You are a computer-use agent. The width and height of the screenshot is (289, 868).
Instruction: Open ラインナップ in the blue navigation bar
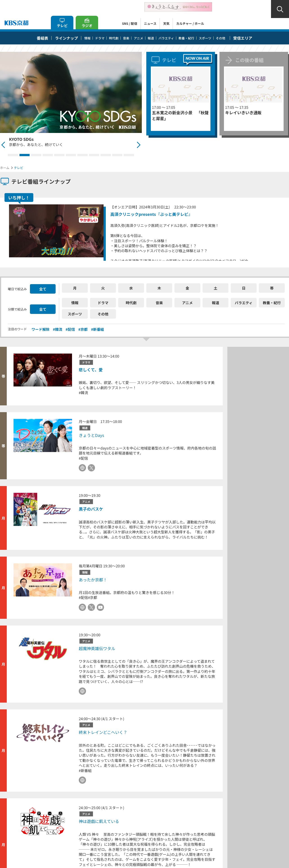coord(66,38)
